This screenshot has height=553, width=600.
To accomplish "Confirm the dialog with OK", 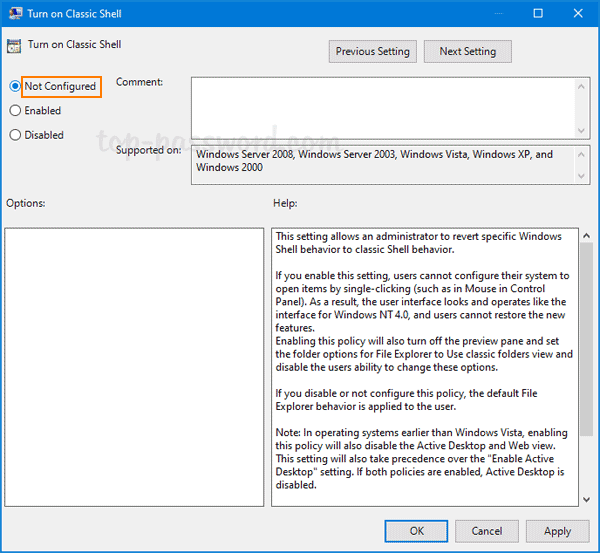I will pos(416,531).
